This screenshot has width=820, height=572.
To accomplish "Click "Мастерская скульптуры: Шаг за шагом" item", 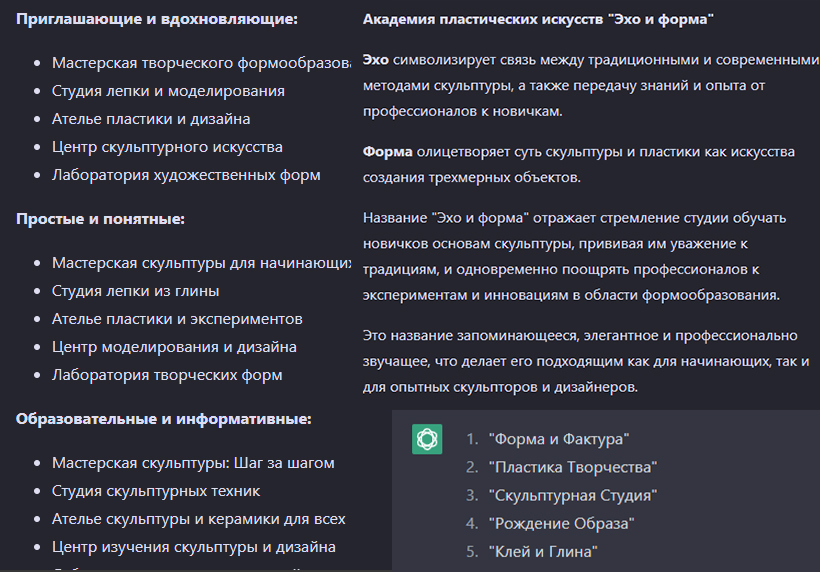I will coord(193,463).
